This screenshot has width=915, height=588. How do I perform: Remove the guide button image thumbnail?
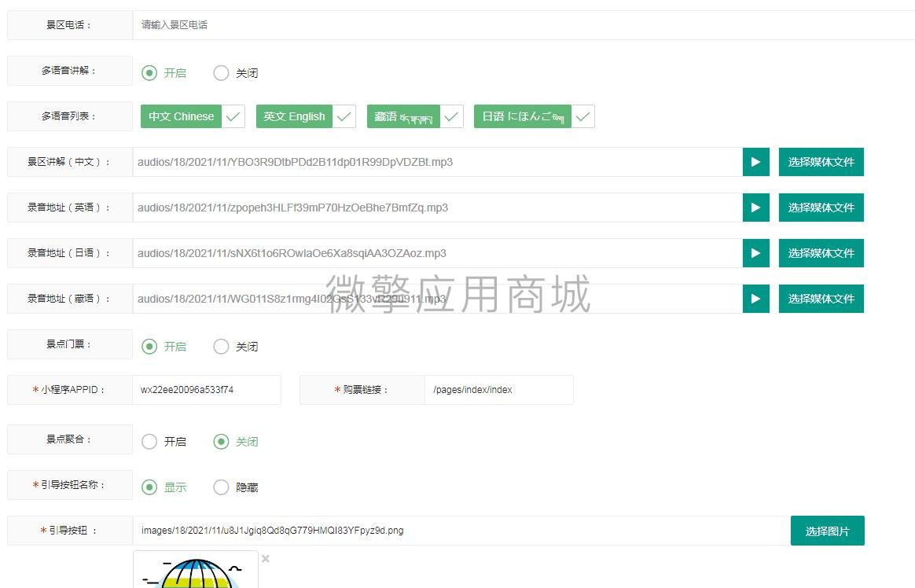click(266, 559)
